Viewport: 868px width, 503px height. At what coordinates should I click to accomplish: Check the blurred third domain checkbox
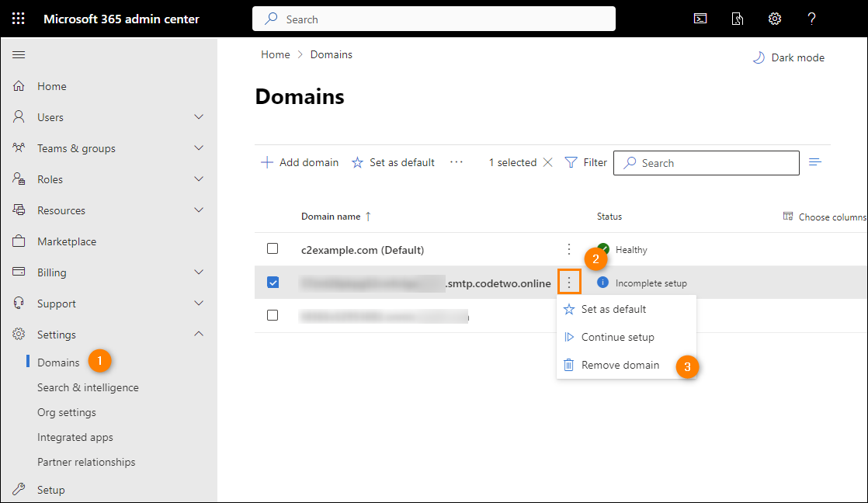[273, 315]
